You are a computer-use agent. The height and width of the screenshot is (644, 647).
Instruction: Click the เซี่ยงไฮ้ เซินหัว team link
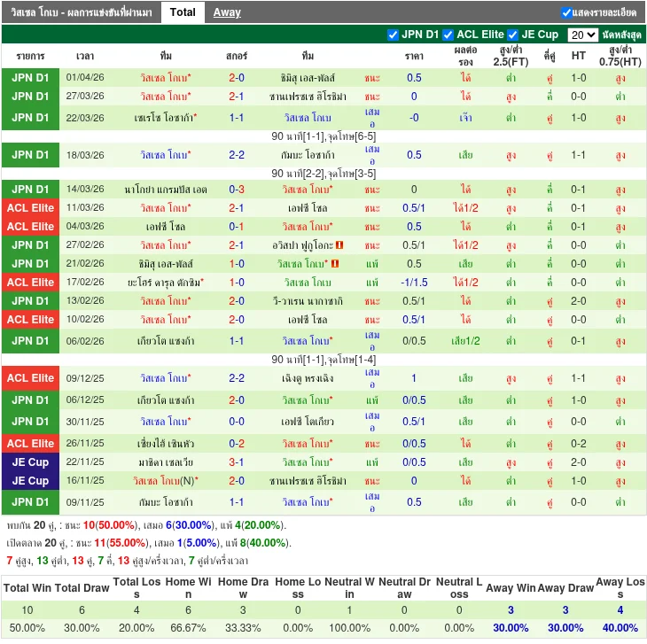166,444
